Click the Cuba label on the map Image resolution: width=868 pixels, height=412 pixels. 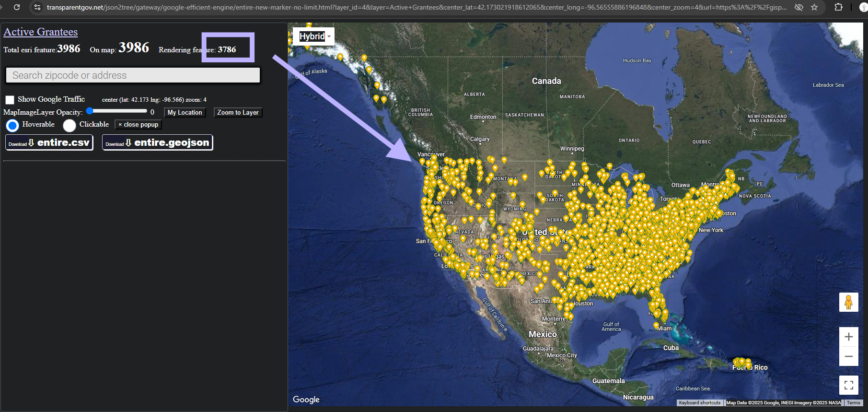(x=671, y=348)
